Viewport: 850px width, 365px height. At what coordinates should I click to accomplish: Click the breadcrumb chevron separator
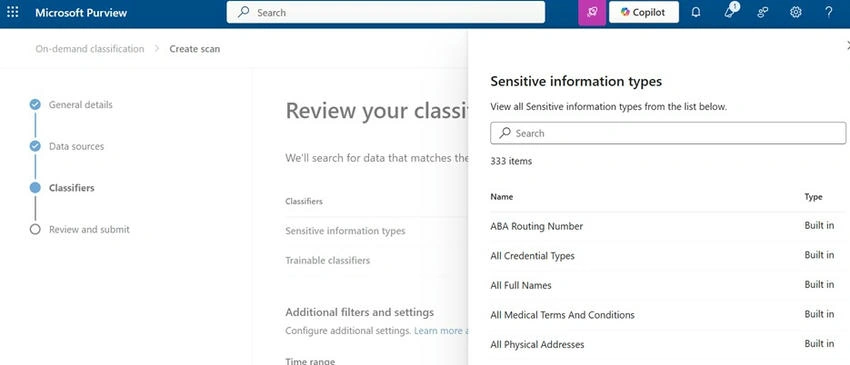(157, 49)
